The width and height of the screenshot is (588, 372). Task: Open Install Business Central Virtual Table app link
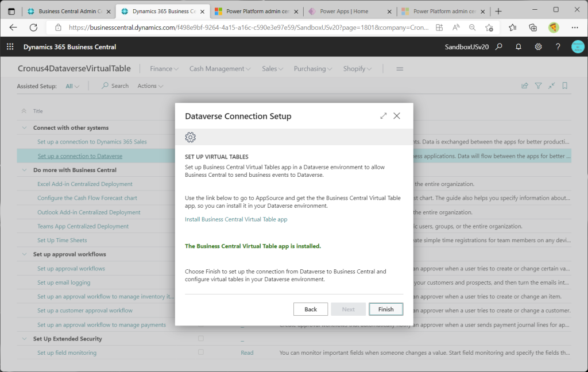pyautogui.click(x=236, y=219)
